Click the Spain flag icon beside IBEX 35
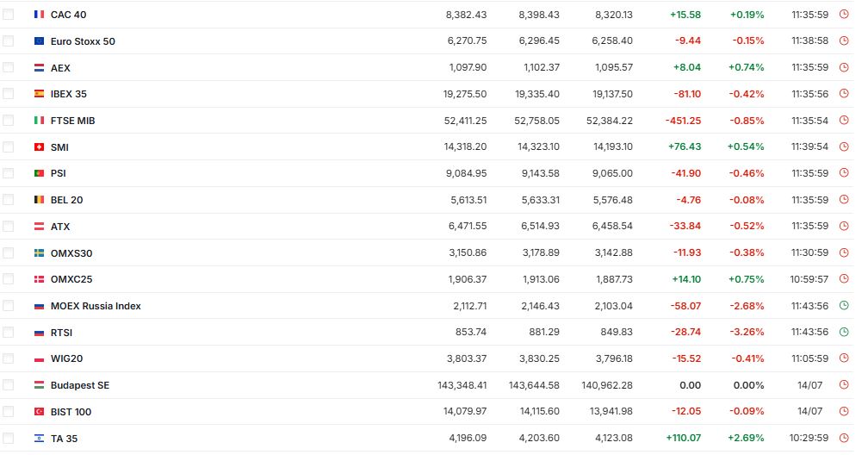 [x=39, y=94]
